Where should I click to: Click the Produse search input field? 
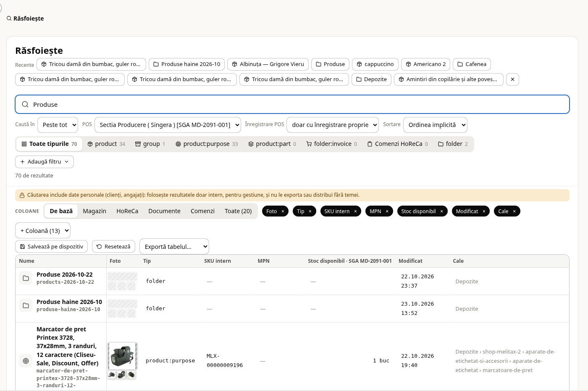tap(292, 104)
